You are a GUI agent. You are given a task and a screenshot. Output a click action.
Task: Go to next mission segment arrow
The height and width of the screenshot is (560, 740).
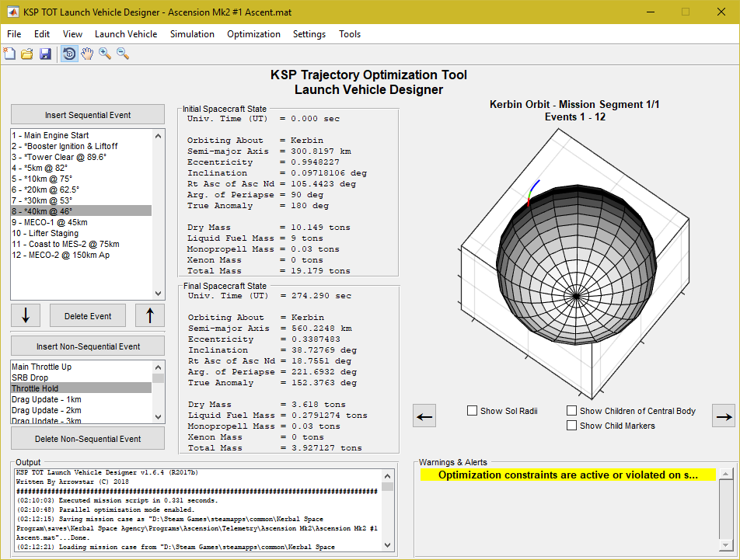pyautogui.click(x=724, y=416)
